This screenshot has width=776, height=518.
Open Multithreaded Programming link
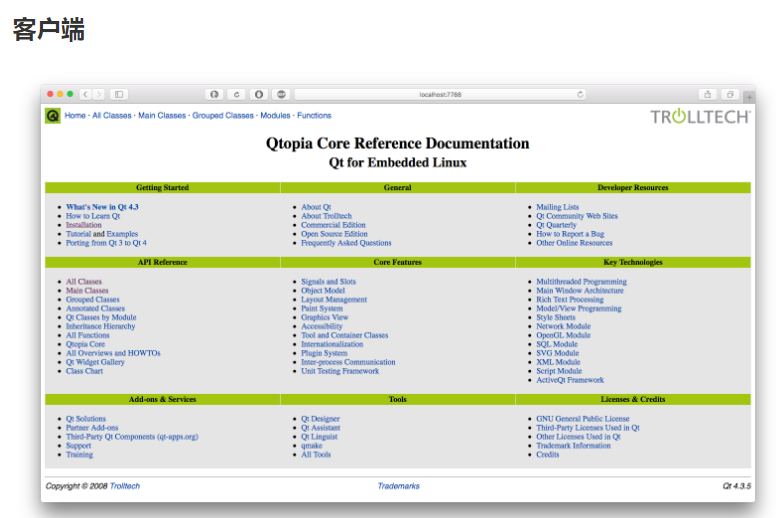tap(582, 282)
